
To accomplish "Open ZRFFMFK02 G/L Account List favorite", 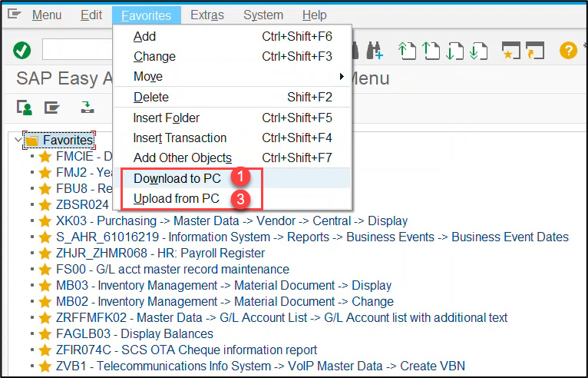I will (x=282, y=317).
